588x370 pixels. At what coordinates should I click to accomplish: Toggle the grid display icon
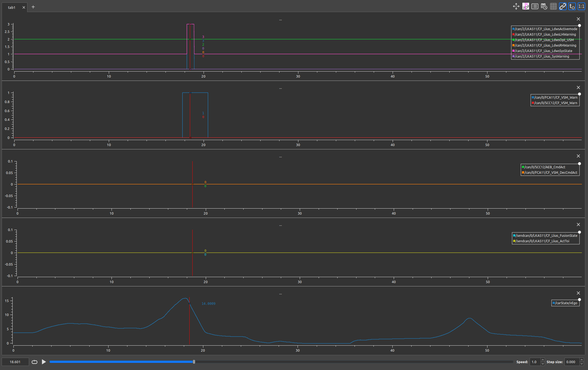coord(553,7)
